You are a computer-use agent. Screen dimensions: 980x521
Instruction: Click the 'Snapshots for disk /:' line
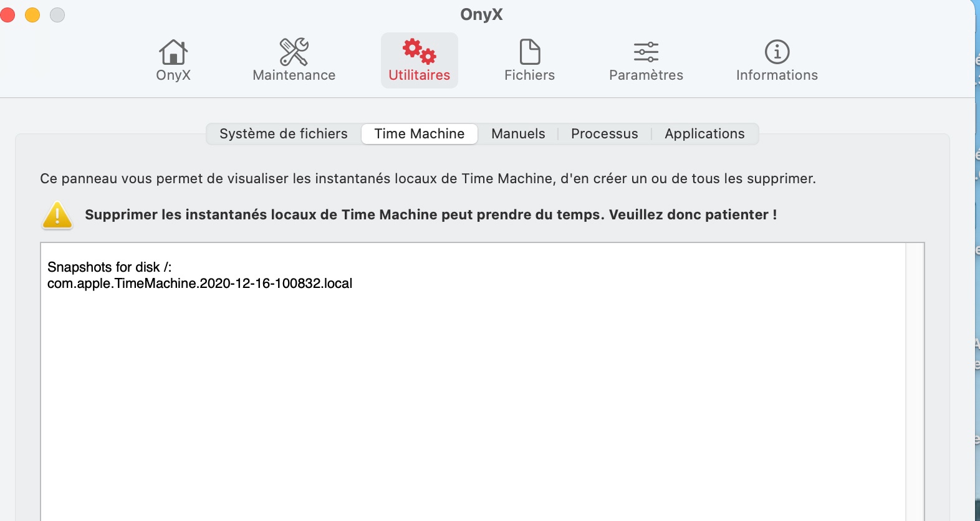[109, 267]
